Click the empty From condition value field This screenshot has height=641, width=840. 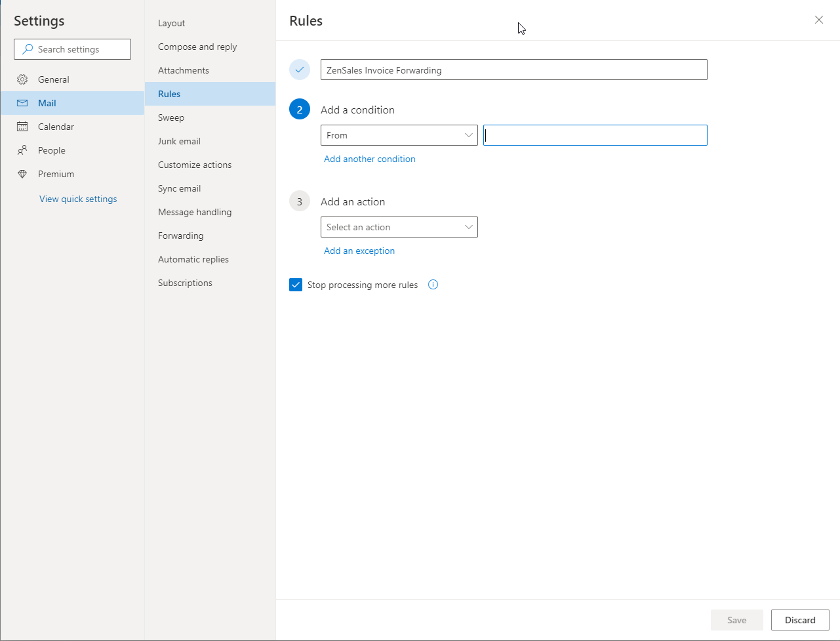point(595,135)
